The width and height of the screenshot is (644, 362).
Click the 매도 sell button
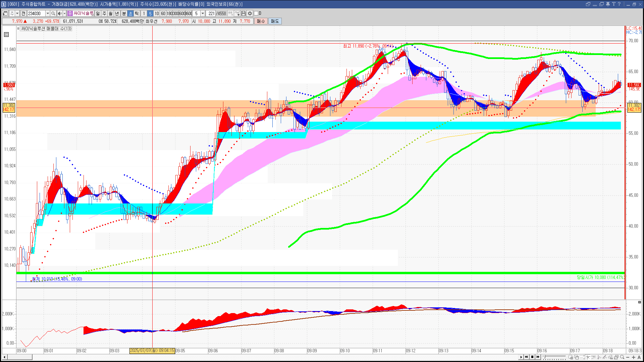tap(275, 21)
